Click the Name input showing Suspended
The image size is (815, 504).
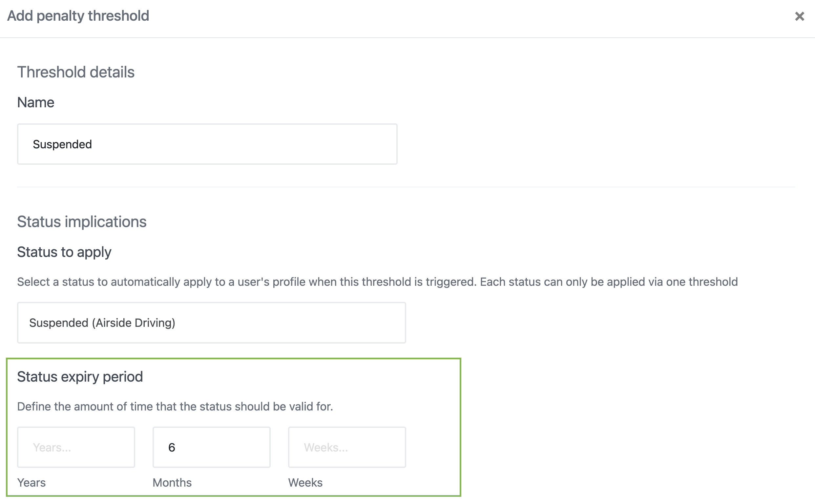(207, 144)
